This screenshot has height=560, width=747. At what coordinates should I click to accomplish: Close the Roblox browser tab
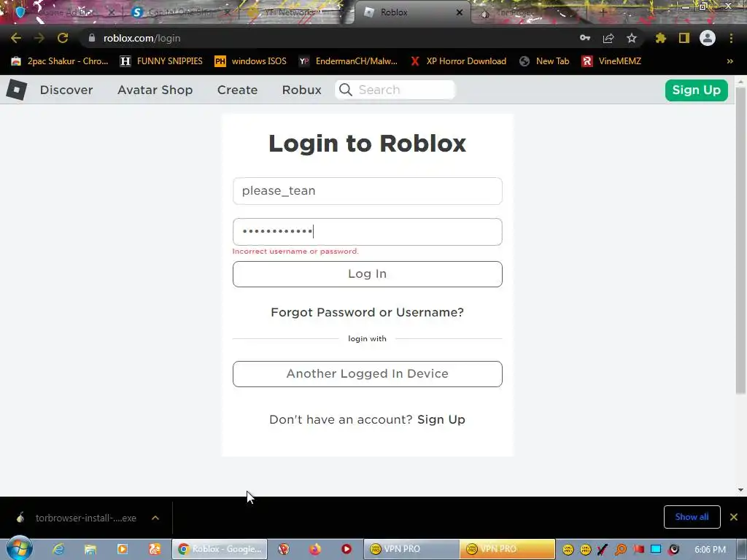tap(460, 12)
